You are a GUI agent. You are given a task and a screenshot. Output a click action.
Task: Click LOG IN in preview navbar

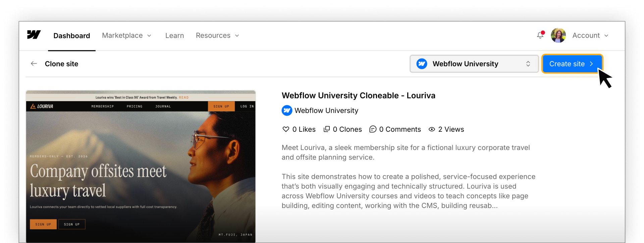(247, 106)
